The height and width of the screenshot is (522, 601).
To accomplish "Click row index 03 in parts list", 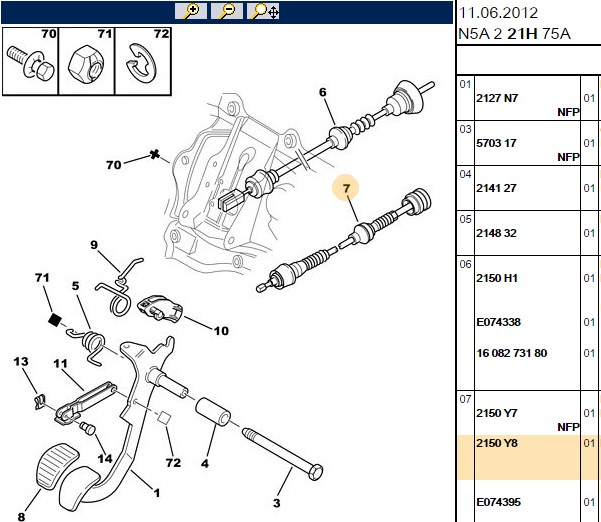I will (465, 129).
